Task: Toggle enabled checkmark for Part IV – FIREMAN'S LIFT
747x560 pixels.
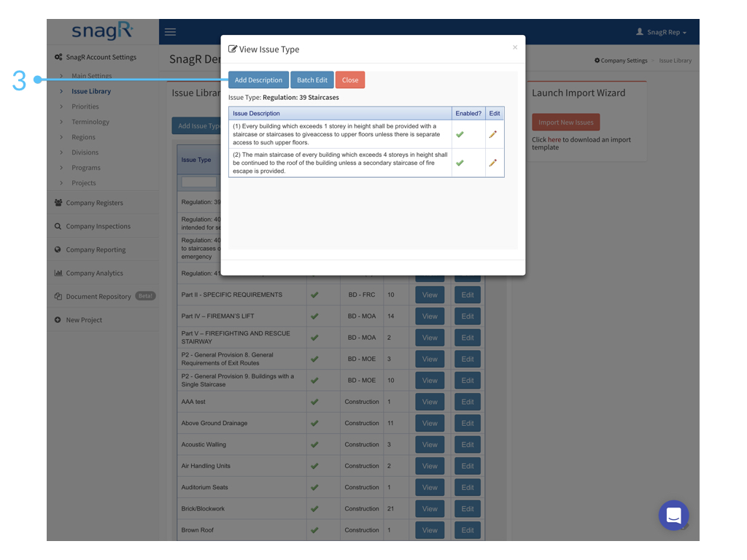Action: pyautogui.click(x=314, y=316)
